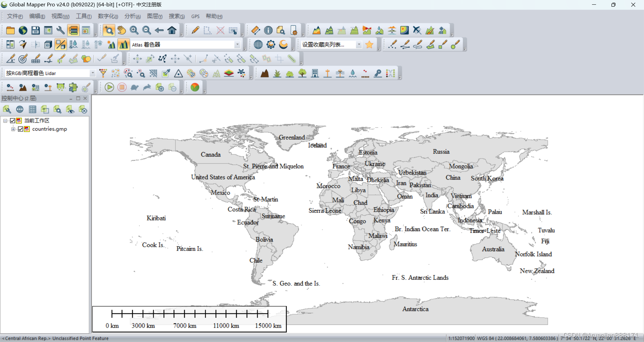Click the Open Data File folder icon

[10, 30]
